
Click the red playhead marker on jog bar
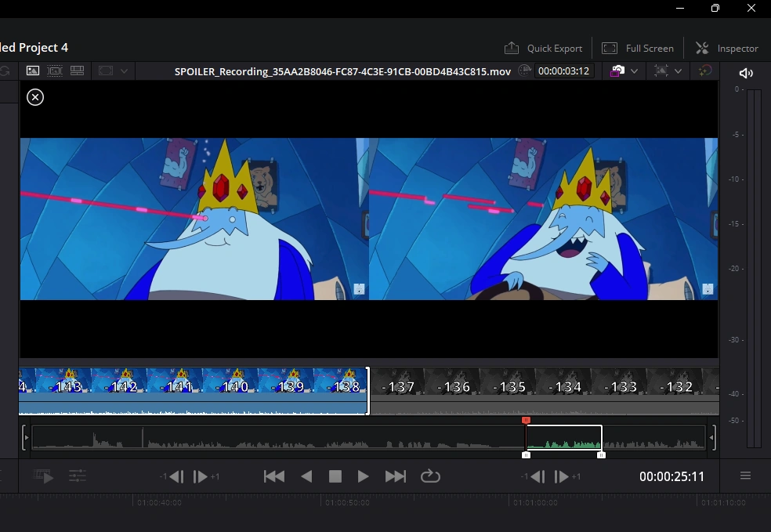[x=526, y=420]
